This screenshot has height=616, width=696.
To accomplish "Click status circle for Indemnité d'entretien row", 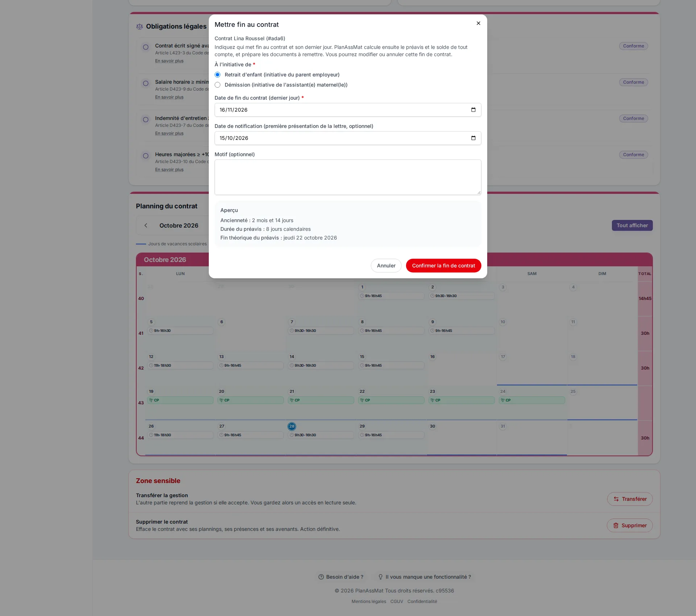I will 146,120.
